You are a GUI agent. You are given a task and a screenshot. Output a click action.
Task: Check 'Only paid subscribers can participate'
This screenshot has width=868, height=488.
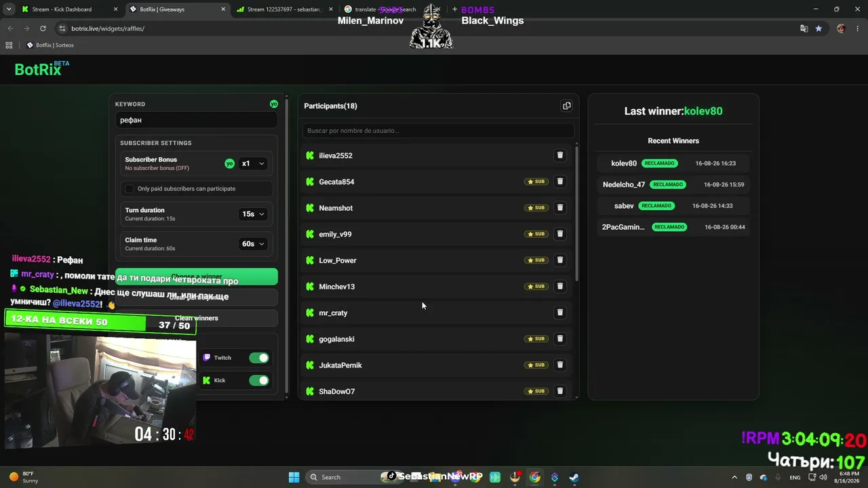pos(130,188)
